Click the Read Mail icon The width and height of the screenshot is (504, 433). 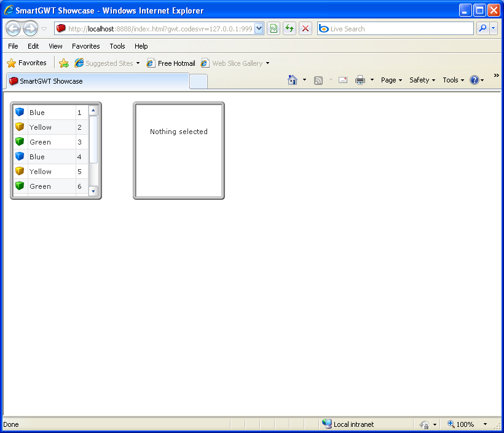pos(343,80)
